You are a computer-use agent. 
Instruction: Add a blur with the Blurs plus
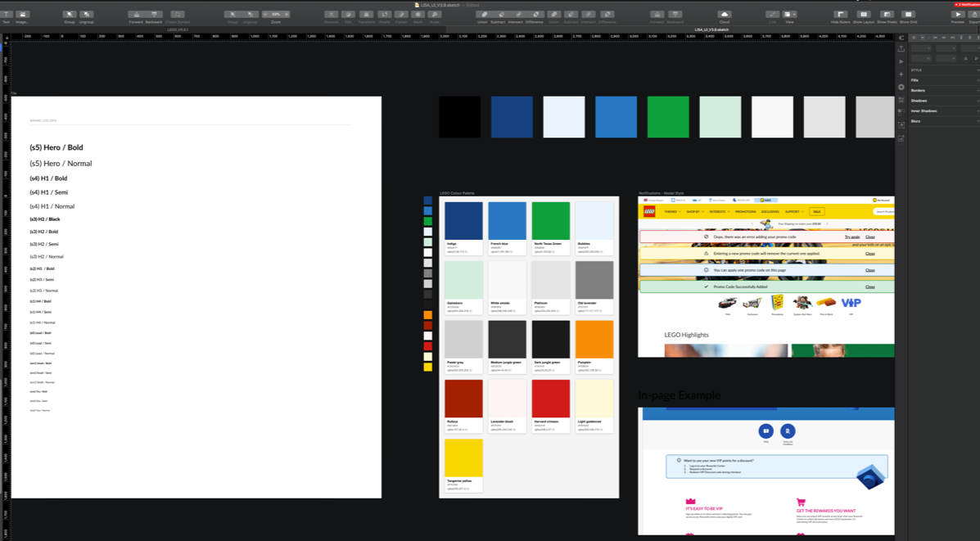click(977, 121)
